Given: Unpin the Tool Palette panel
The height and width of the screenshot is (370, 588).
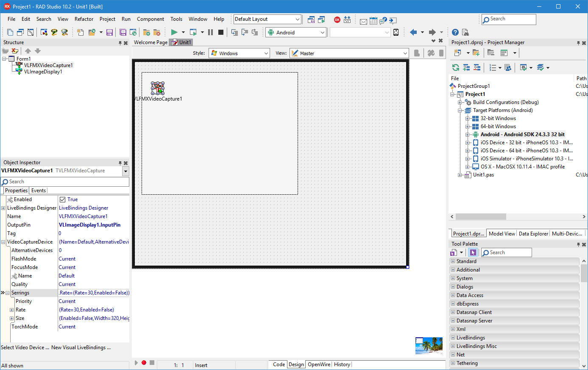Looking at the screenshot, I should tap(578, 244).
